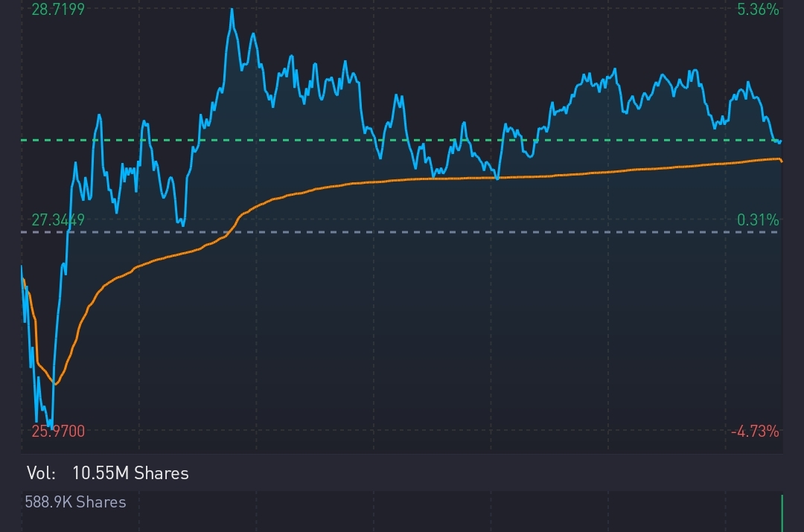Click the 5.36% percent label
Image resolution: width=804 pixels, height=532 pixels.
click(758, 10)
